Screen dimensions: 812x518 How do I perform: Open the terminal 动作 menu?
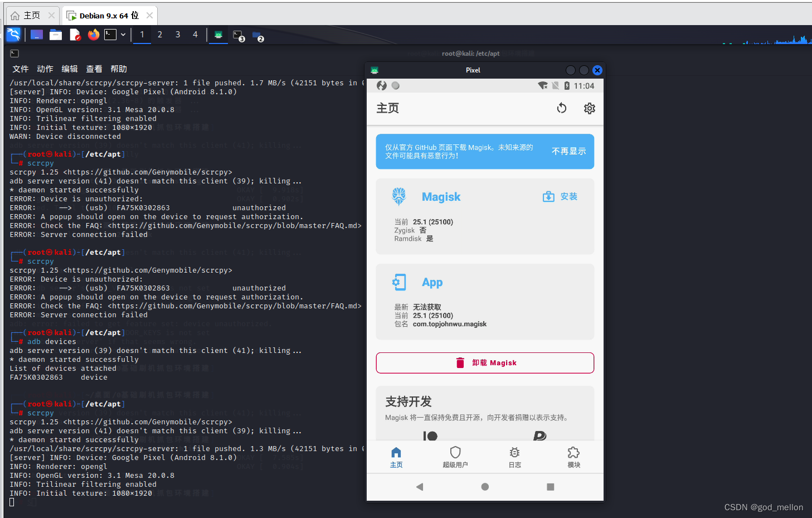tap(45, 69)
